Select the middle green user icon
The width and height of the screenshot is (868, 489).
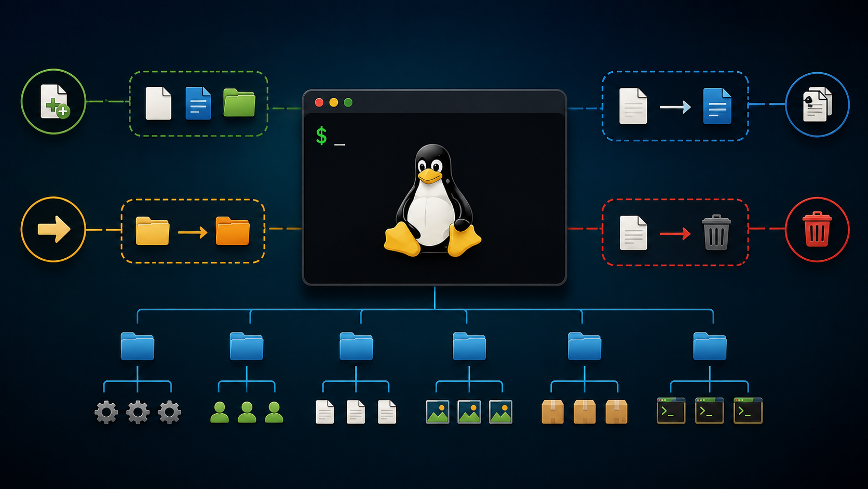pos(247,412)
